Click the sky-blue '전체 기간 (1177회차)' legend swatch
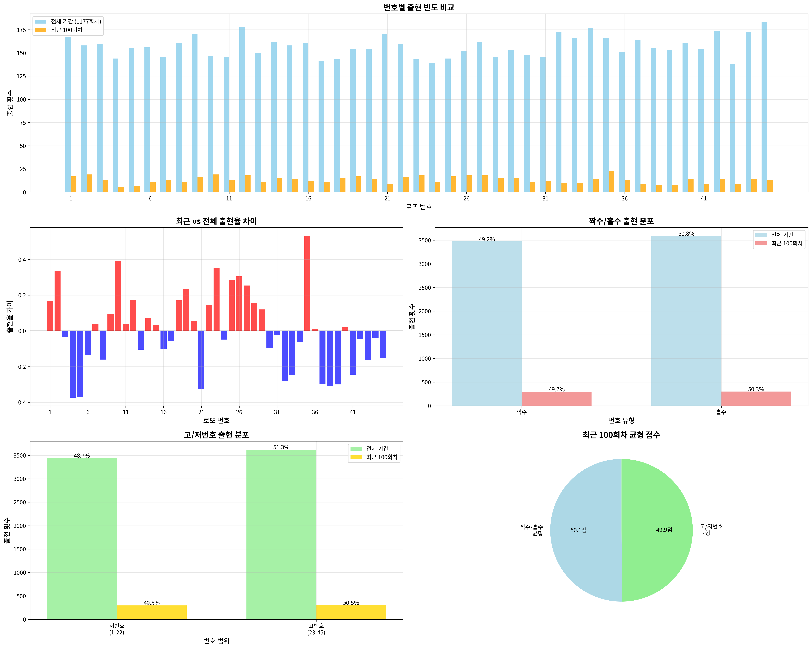 (x=41, y=22)
